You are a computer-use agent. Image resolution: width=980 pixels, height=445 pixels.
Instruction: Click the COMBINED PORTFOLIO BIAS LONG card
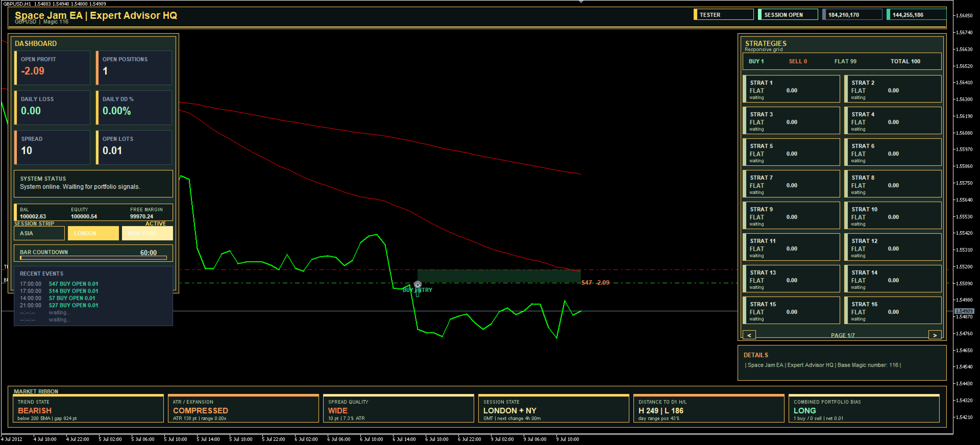[x=864, y=408]
